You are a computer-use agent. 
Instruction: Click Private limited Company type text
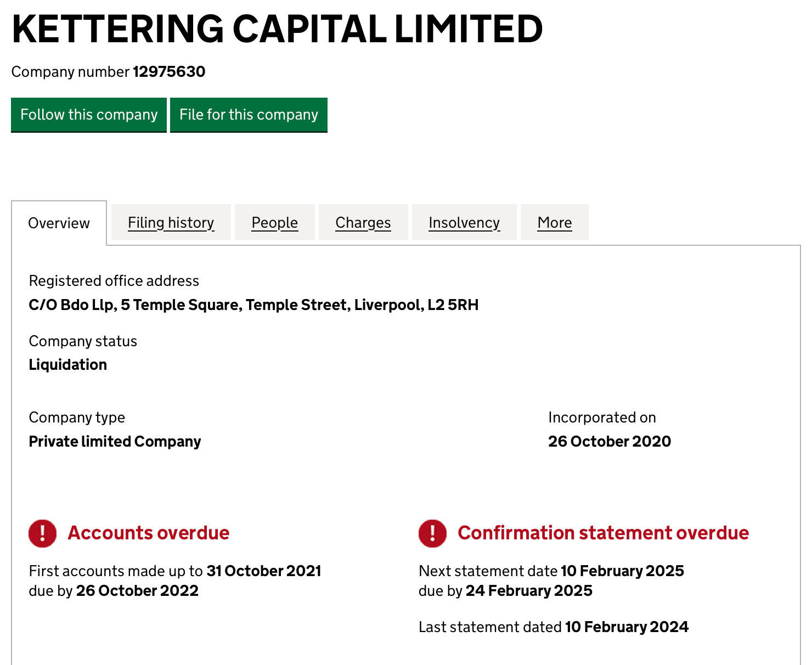(115, 442)
